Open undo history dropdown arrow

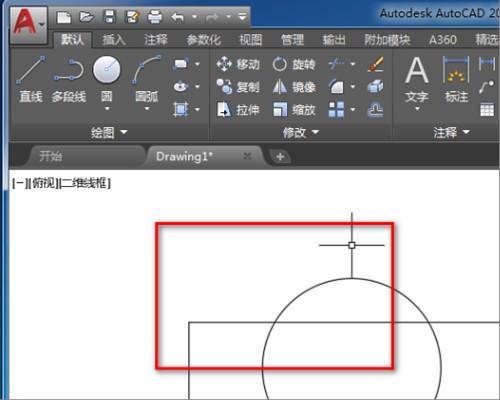pos(194,17)
